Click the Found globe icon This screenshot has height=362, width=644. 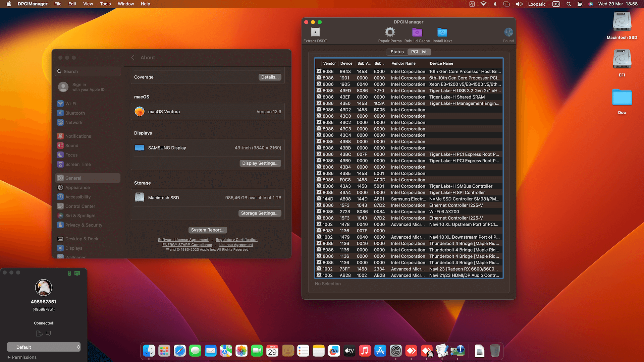(508, 33)
